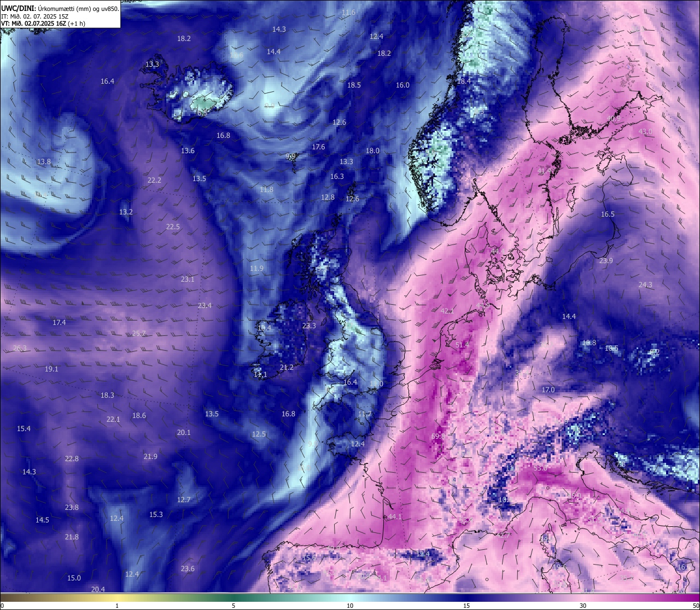
Task: Click the 14.5 value label
Action: point(42,520)
